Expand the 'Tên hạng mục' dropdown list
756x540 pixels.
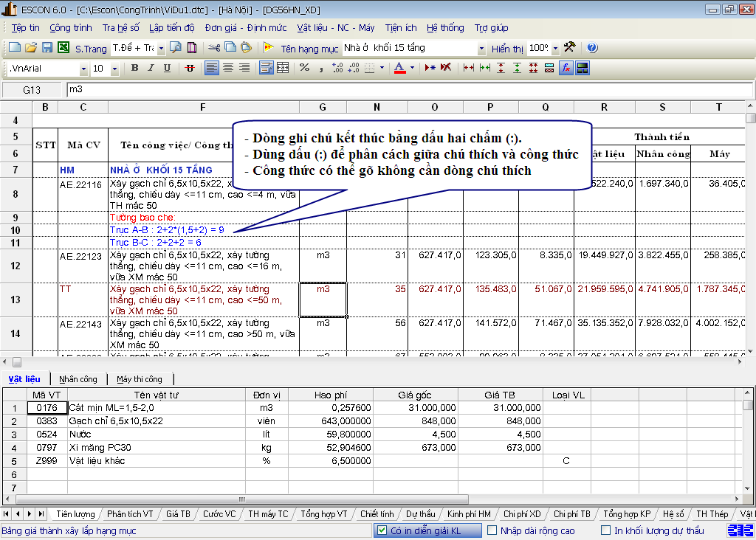coord(481,49)
